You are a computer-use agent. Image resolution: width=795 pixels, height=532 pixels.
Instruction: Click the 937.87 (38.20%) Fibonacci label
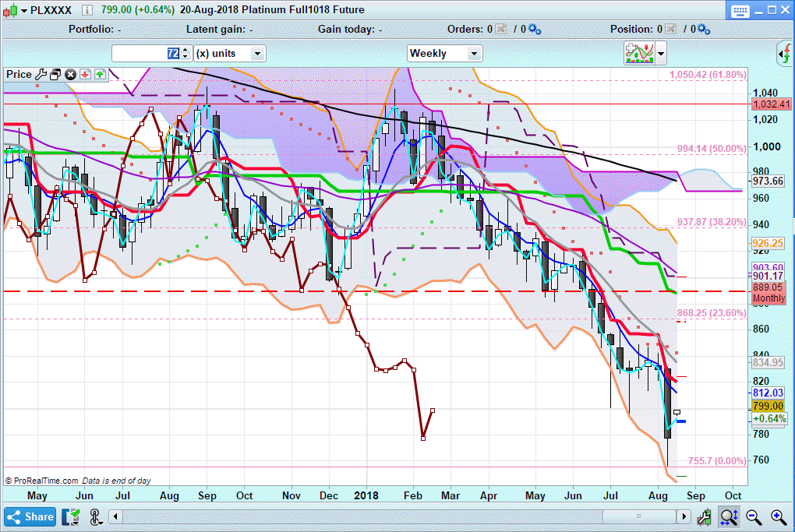[712, 222]
